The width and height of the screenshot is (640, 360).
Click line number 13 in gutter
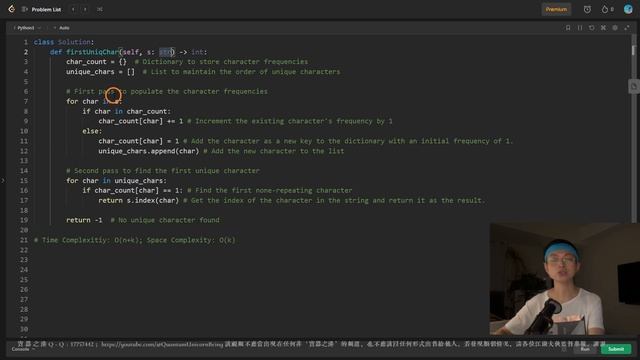click(24, 161)
